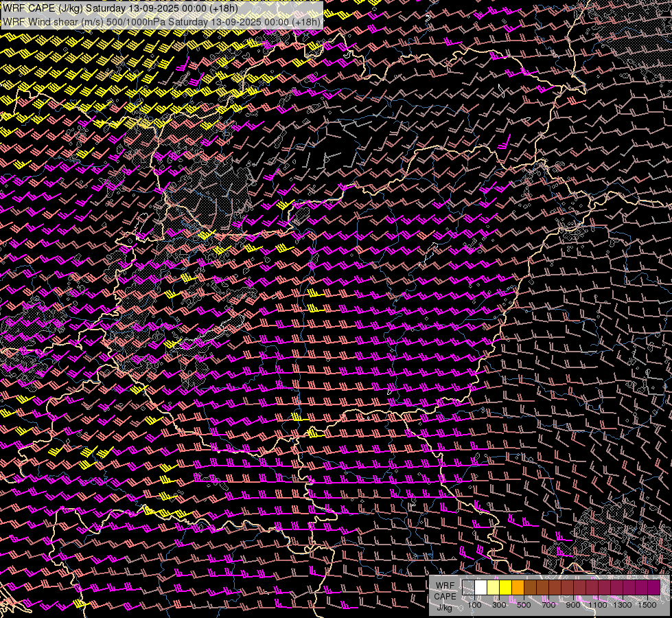Click the '900' value in the legend

pos(573,605)
